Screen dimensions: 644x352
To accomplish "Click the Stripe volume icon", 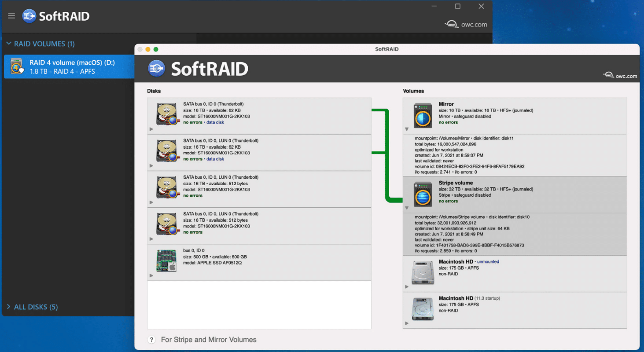I will point(422,194).
